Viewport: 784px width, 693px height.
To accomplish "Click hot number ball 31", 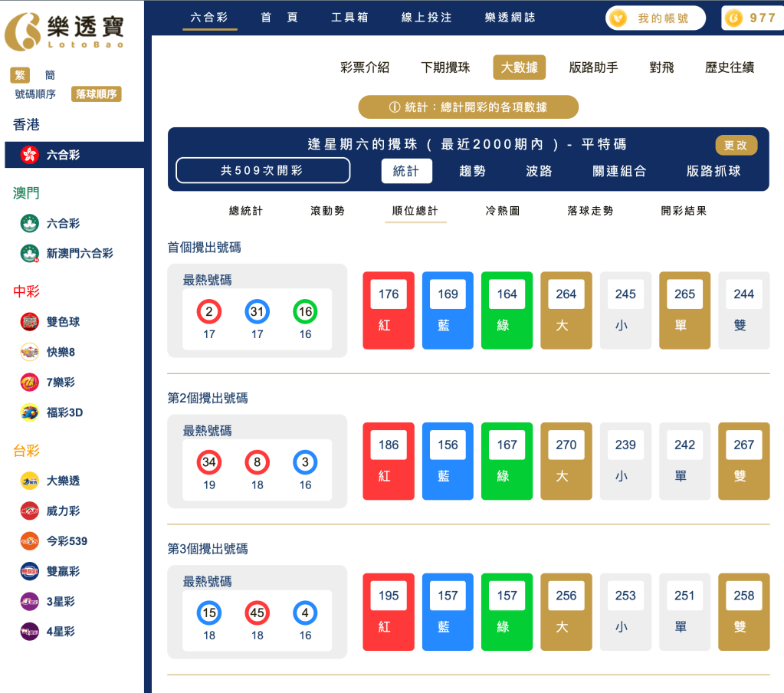I will click(257, 311).
